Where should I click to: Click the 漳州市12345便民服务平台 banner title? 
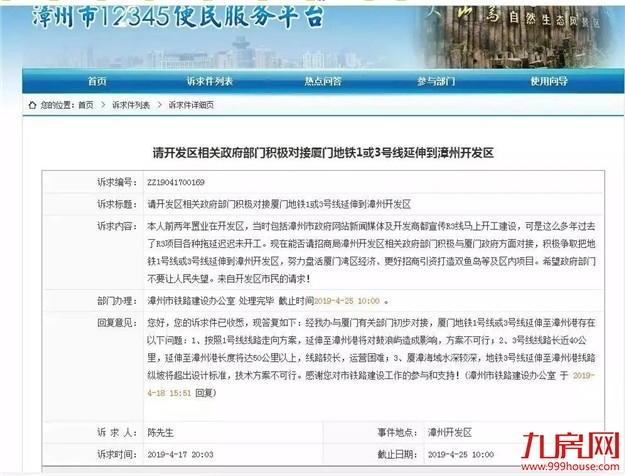click(x=178, y=17)
